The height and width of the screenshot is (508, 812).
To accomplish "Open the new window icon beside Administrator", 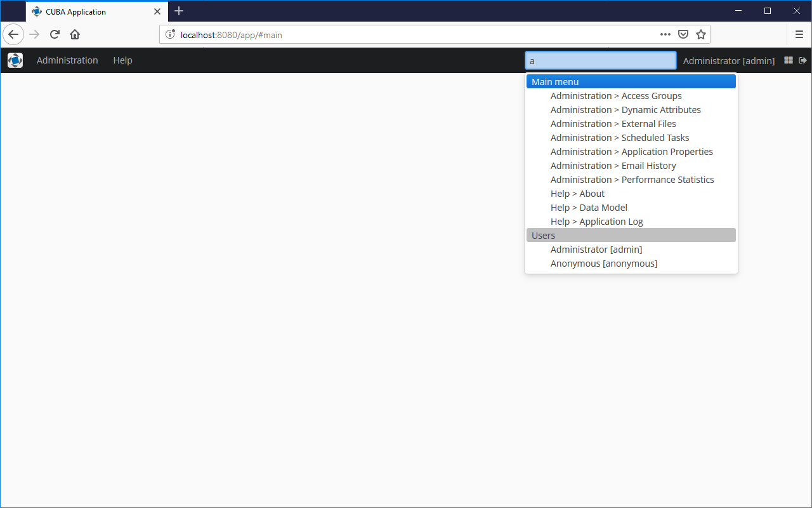I will 789,60.
